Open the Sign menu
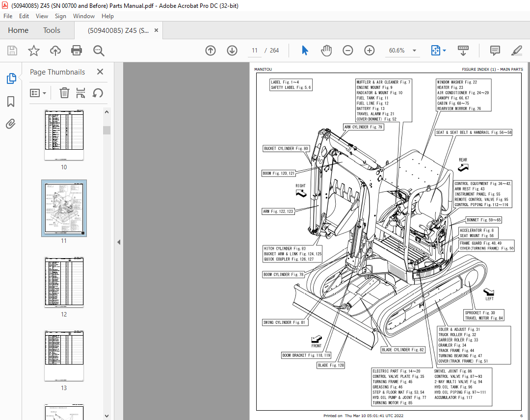Image resolution: width=530 pixels, height=420 pixels. pyautogui.click(x=60, y=16)
